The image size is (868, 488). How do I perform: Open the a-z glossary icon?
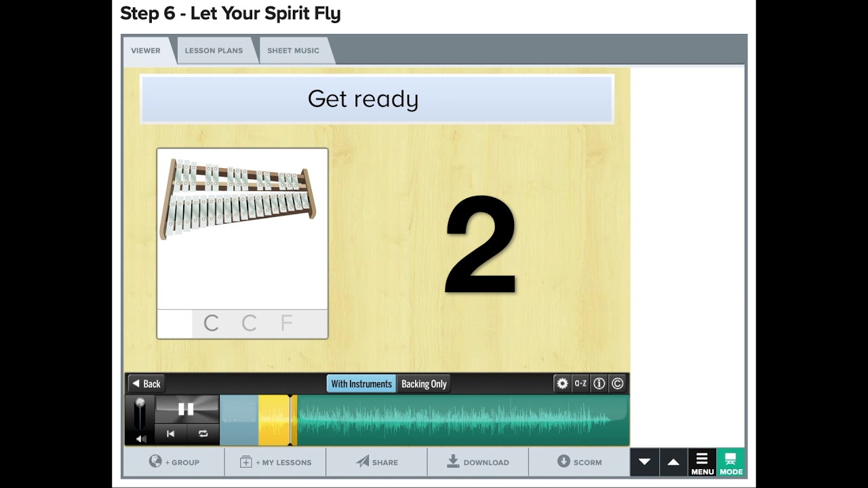pyautogui.click(x=580, y=384)
